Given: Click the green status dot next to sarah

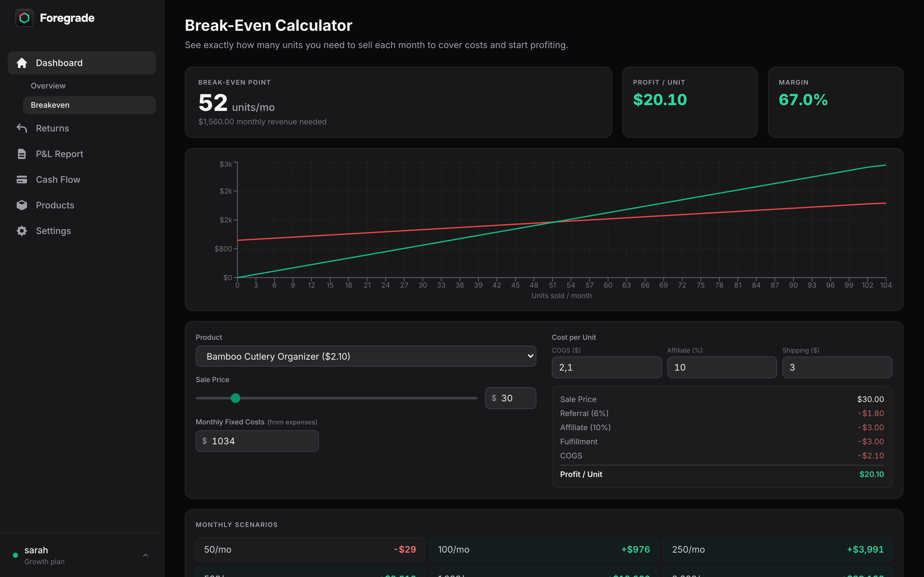Looking at the screenshot, I should click(x=15, y=555).
